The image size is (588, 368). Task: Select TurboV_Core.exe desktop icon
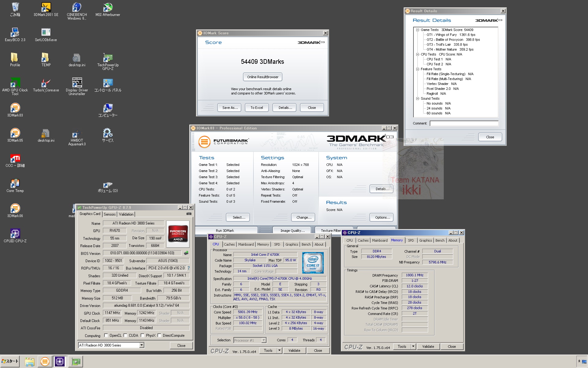(46, 85)
